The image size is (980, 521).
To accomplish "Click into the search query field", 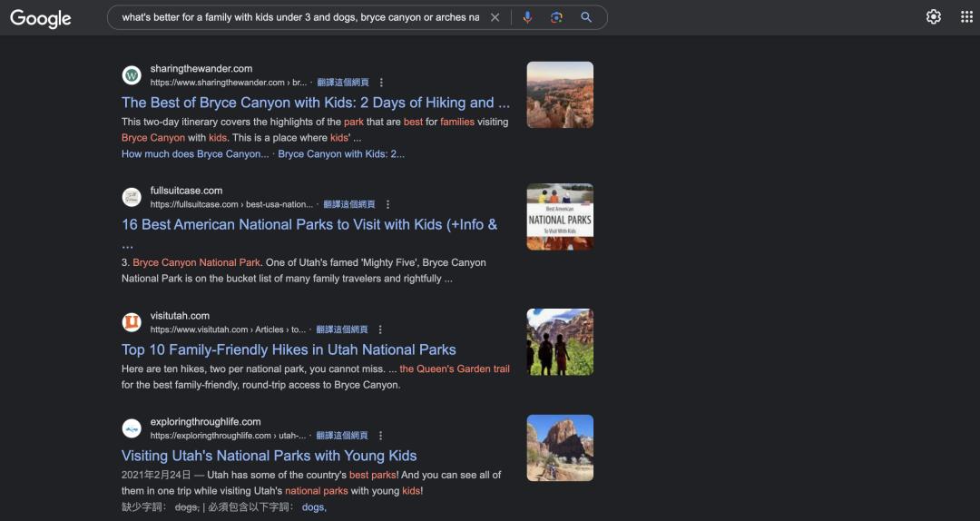I will click(x=300, y=17).
